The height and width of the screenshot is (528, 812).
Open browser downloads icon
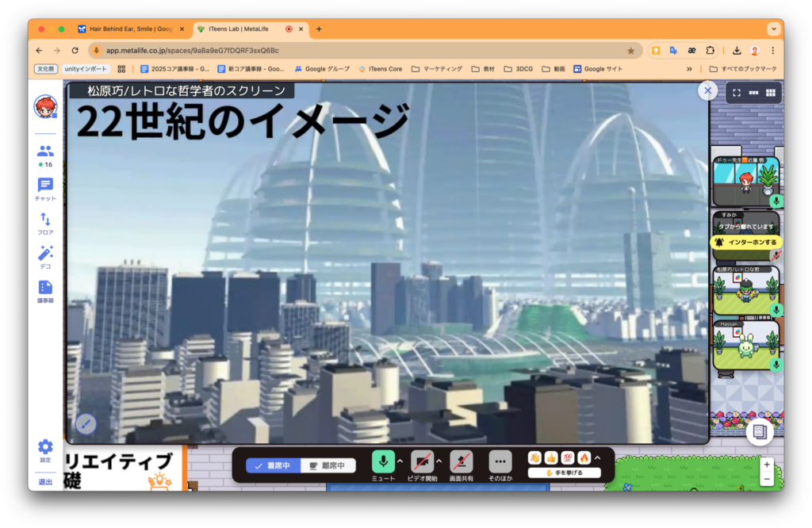[737, 50]
